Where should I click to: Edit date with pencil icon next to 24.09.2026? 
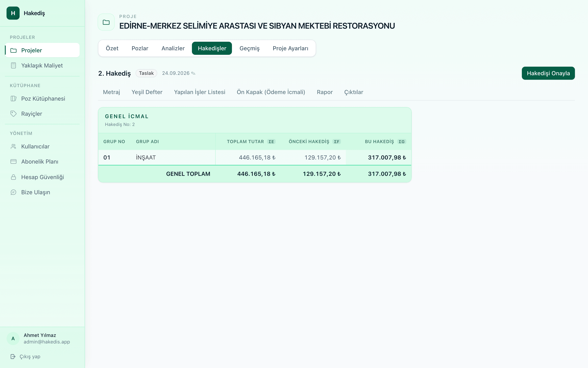(193, 73)
